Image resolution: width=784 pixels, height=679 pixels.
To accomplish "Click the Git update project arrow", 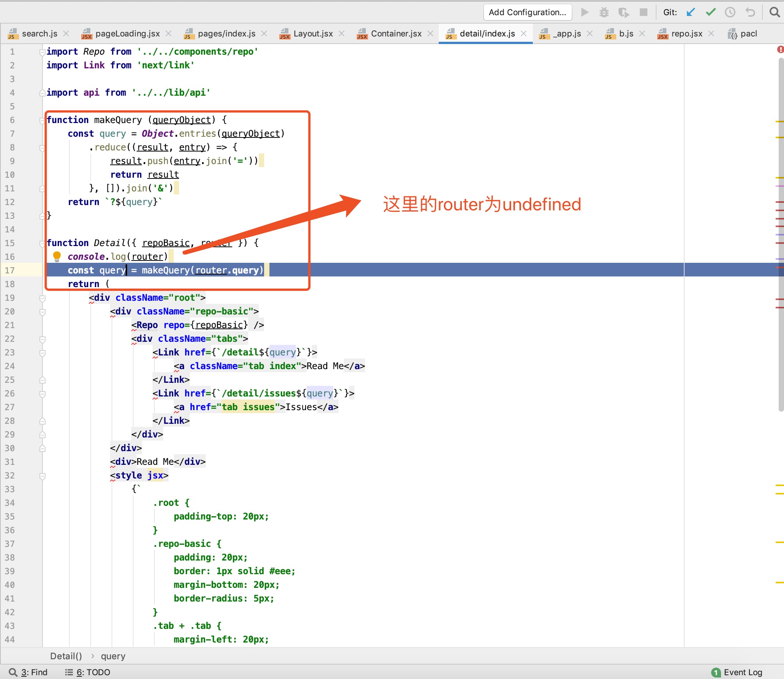I will click(691, 13).
